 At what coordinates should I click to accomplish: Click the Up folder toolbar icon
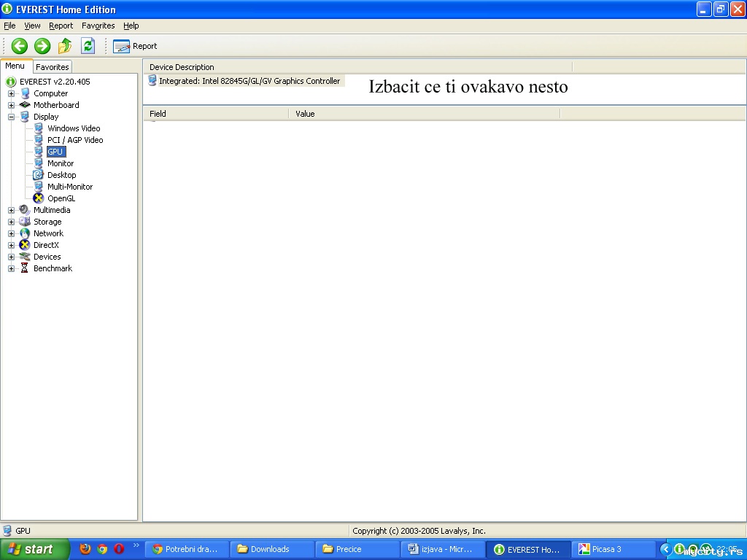tap(65, 46)
